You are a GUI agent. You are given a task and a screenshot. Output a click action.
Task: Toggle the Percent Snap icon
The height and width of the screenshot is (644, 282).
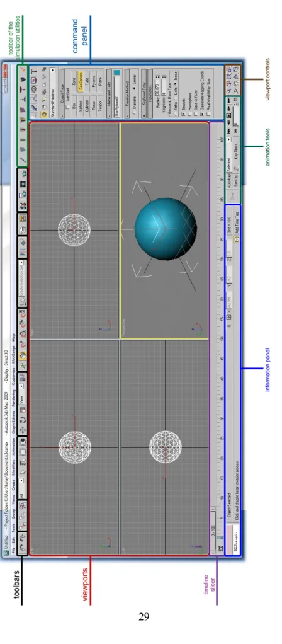coord(23,324)
